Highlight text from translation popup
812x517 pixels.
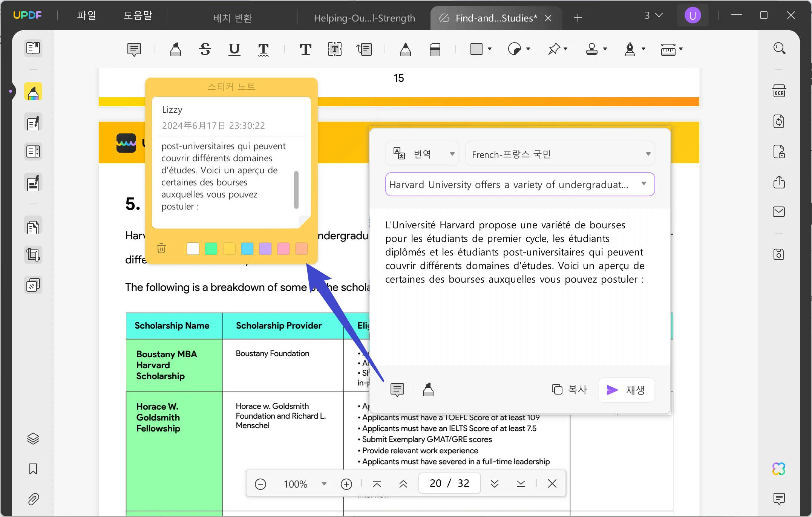click(428, 390)
